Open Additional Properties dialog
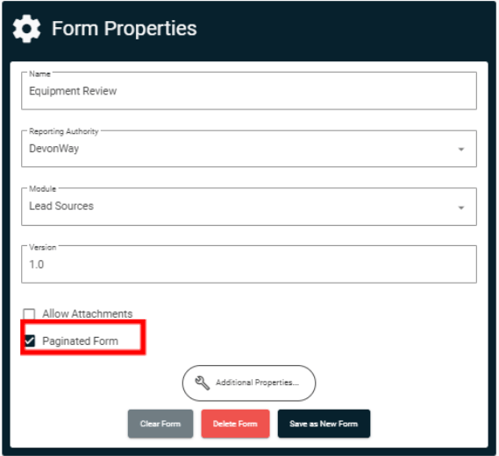 [249, 383]
